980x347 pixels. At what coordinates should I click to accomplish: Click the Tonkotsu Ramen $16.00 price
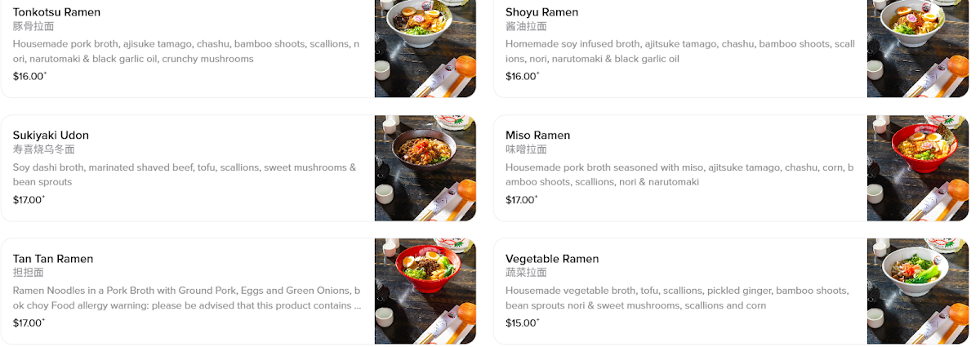pos(29,77)
